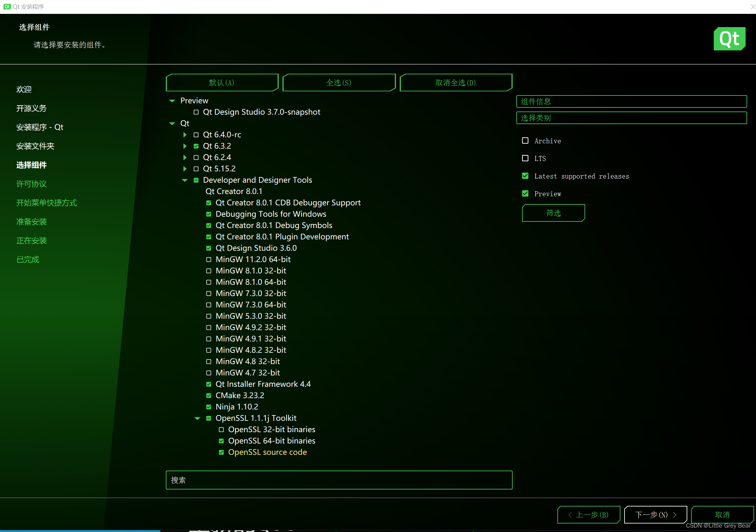Deselect Qt Design Studio 3.6.0

[x=209, y=249]
